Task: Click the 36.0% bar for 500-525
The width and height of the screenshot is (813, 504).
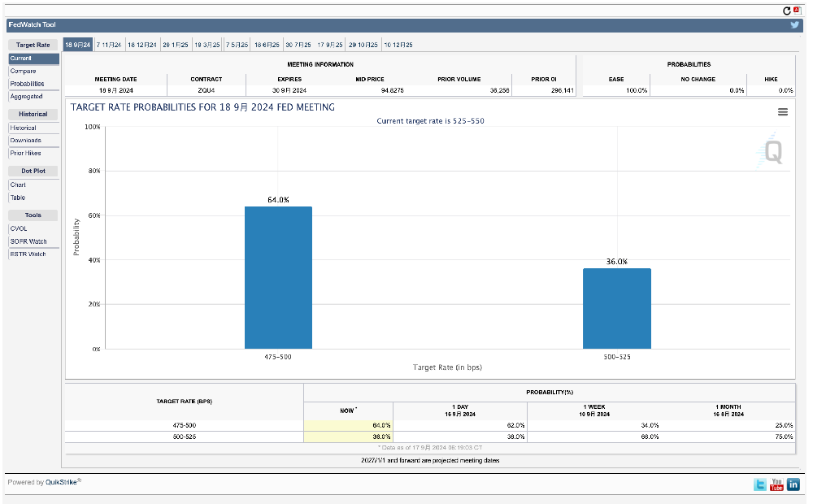Action: pos(616,308)
